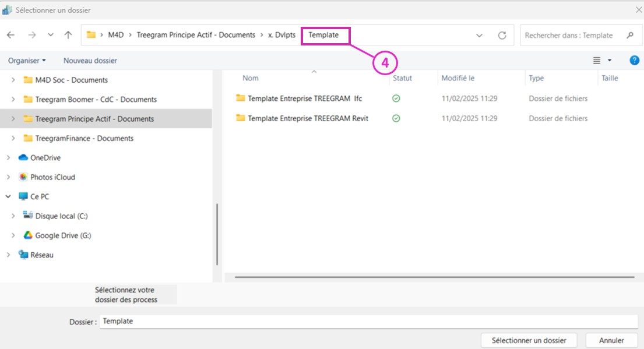Select Template Entreprise TREEGRAM Revit folder
644x349 pixels.
click(x=308, y=118)
